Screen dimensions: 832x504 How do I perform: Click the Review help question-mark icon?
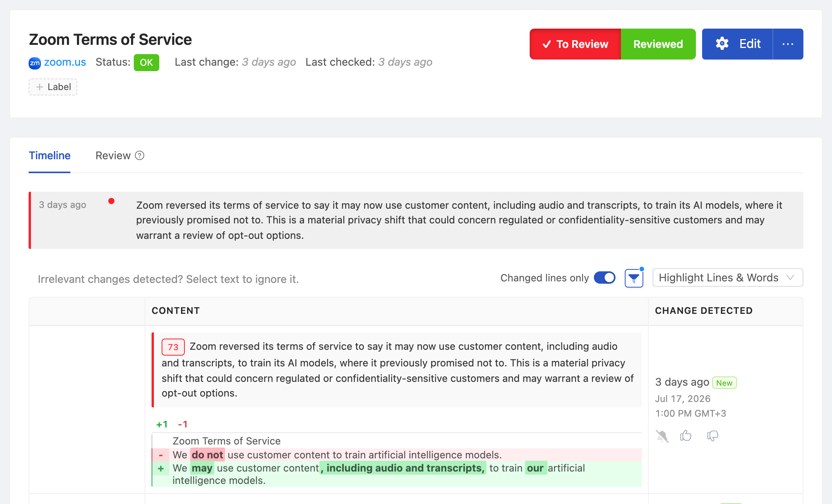tap(140, 155)
